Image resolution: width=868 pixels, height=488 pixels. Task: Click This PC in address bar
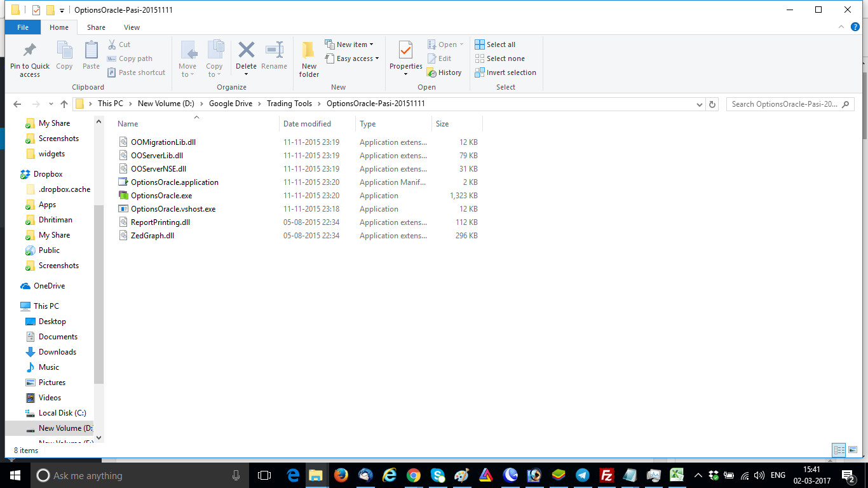tap(111, 104)
